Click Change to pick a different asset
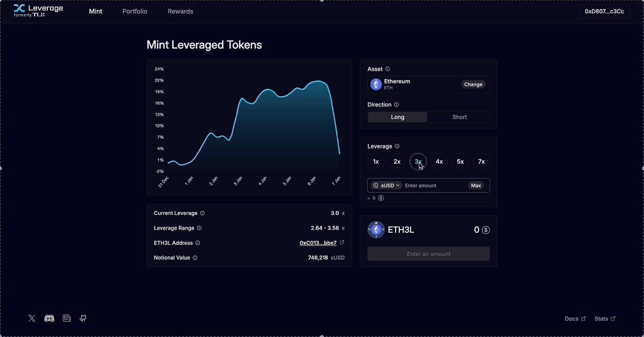Viewport: 644px width, 337px height. click(x=473, y=84)
